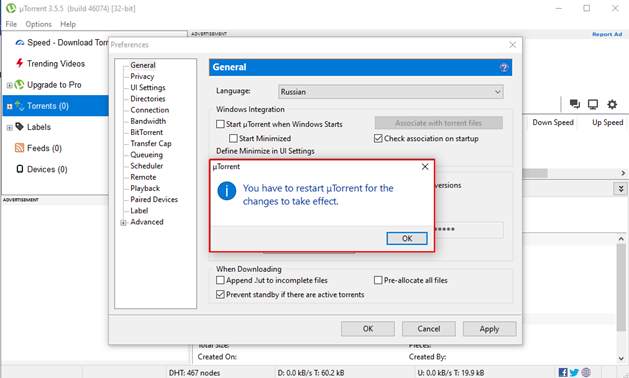Image resolution: width=629 pixels, height=378 pixels.
Task: Select Transfer Cap in preferences tree
Action: click(x=151, y=144)
